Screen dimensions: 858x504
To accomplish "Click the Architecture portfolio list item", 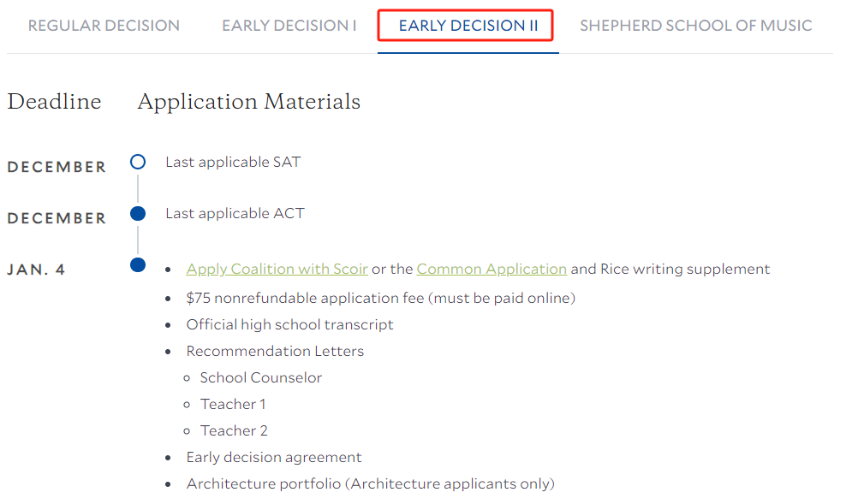I will [x=371, y=483].
